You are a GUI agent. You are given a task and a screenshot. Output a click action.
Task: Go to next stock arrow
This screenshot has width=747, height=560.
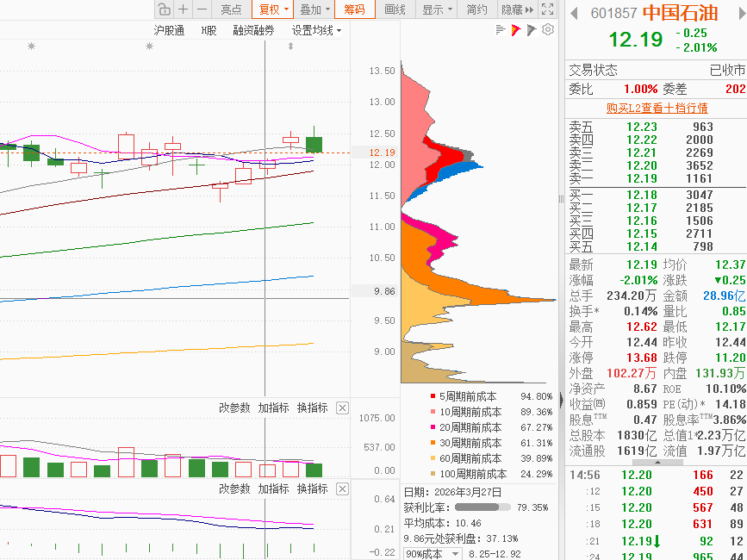click(742, 13)
